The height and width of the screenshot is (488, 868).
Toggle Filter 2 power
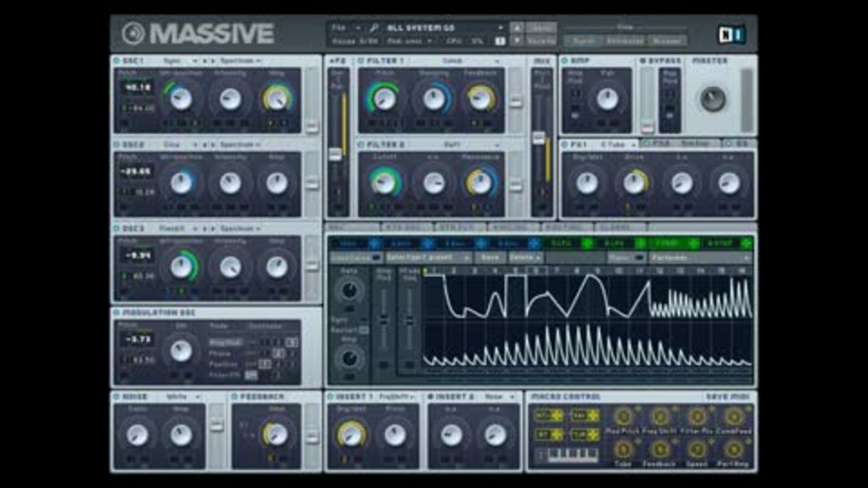[361, 145]
